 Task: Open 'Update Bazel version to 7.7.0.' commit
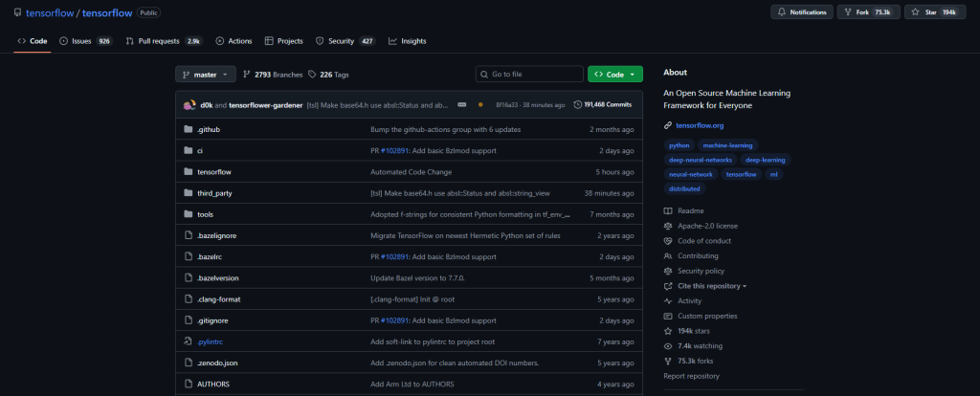[x=417, y=278]
